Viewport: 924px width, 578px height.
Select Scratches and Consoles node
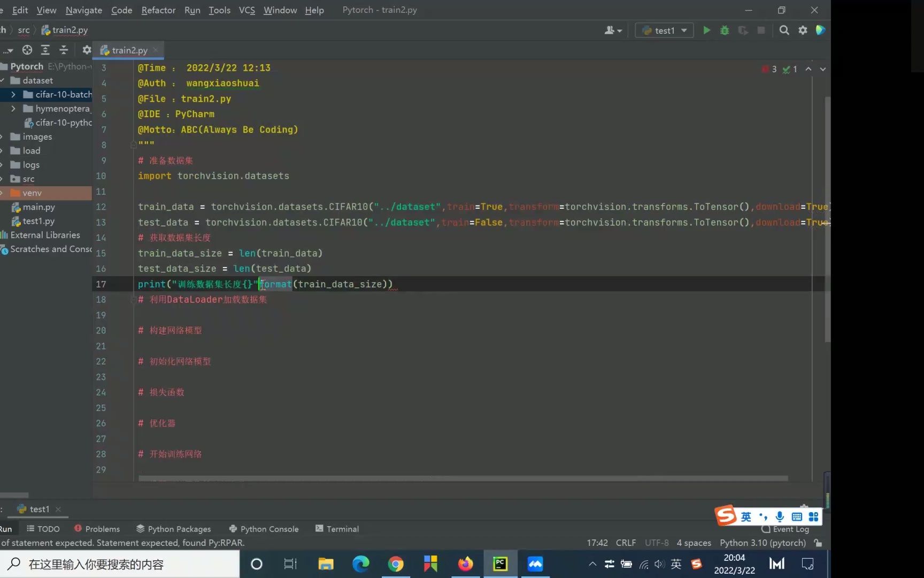tap(50, 249)
